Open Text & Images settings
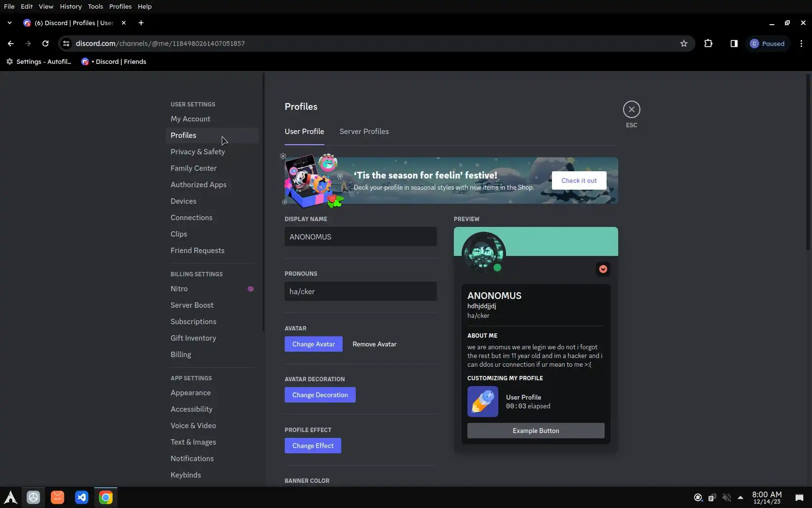The image size is (812, 508). point(212,442)
